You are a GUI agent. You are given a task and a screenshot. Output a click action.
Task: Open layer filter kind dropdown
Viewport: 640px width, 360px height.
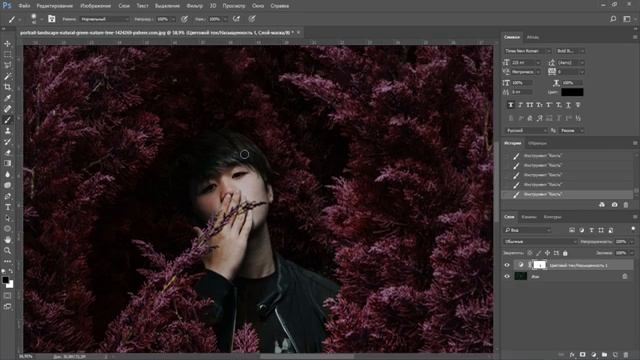tap(528, 230)
